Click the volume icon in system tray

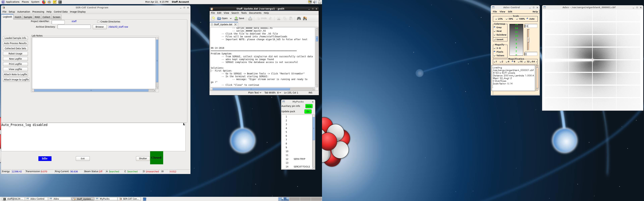[315, 2]
